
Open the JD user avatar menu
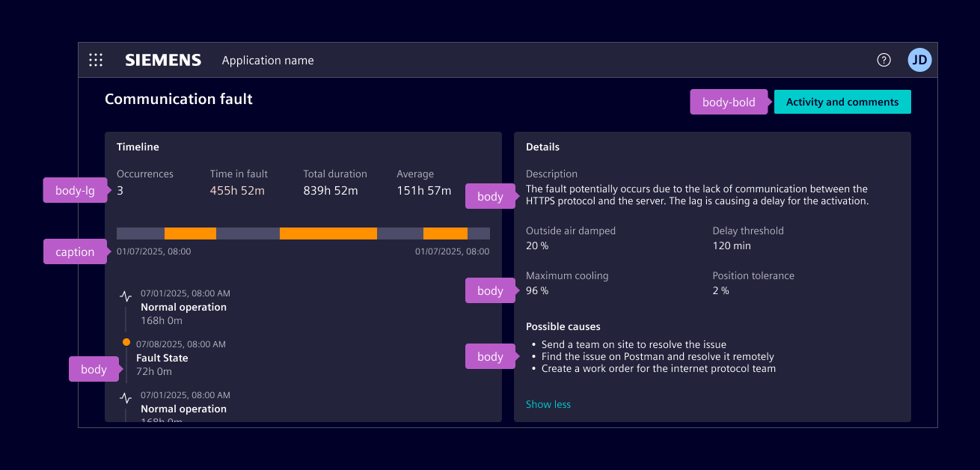(919, 61)
